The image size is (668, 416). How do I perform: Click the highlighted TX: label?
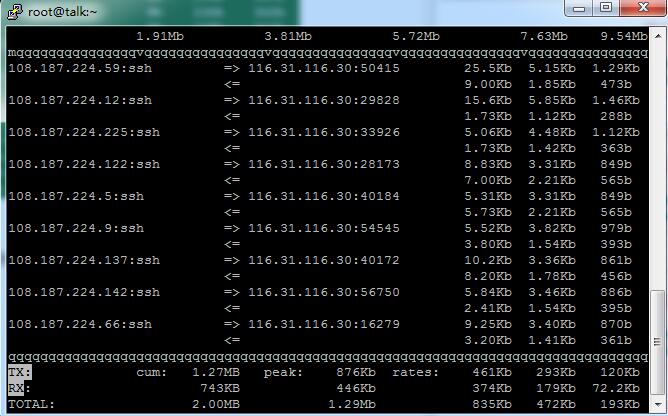[19, 371]
